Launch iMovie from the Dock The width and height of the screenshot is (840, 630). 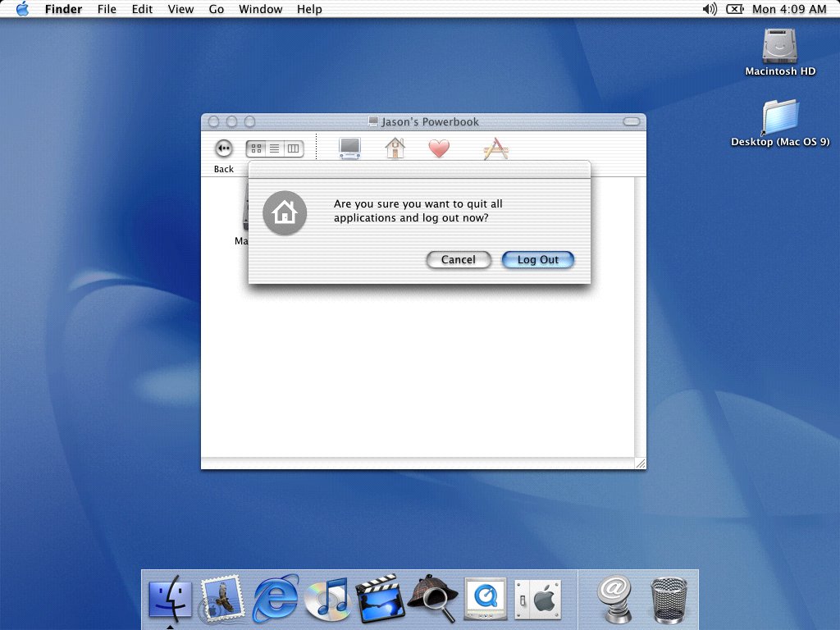(x=380, y=598)
